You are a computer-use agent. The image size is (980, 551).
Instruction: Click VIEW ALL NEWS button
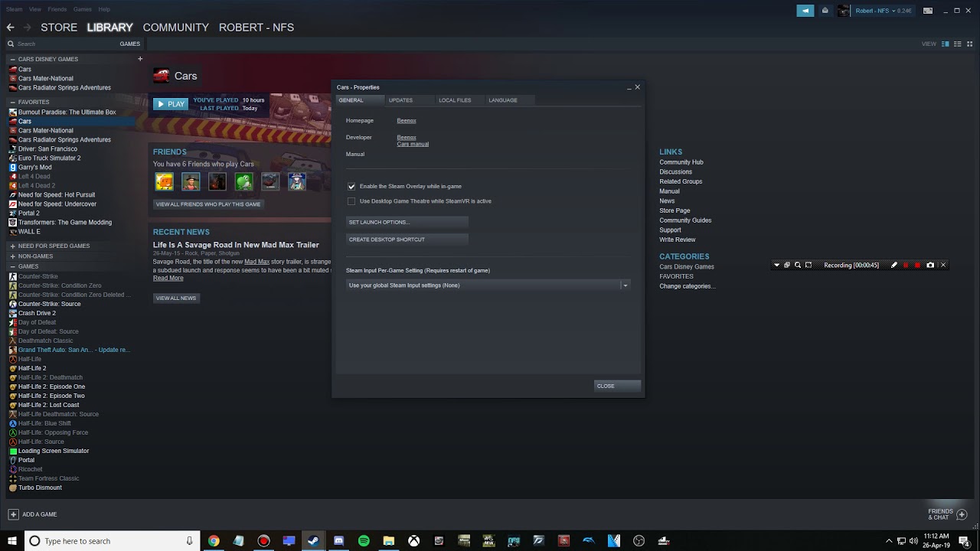[x=176, y=298]
